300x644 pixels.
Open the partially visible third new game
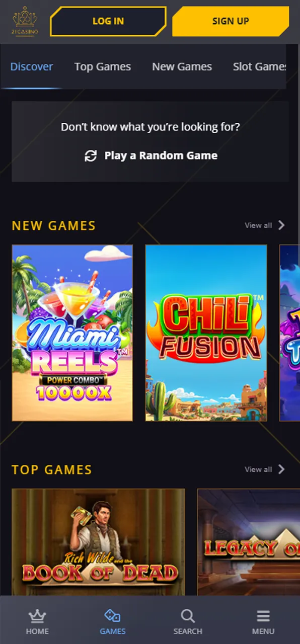pyautogui.click(x=290, y=333)
